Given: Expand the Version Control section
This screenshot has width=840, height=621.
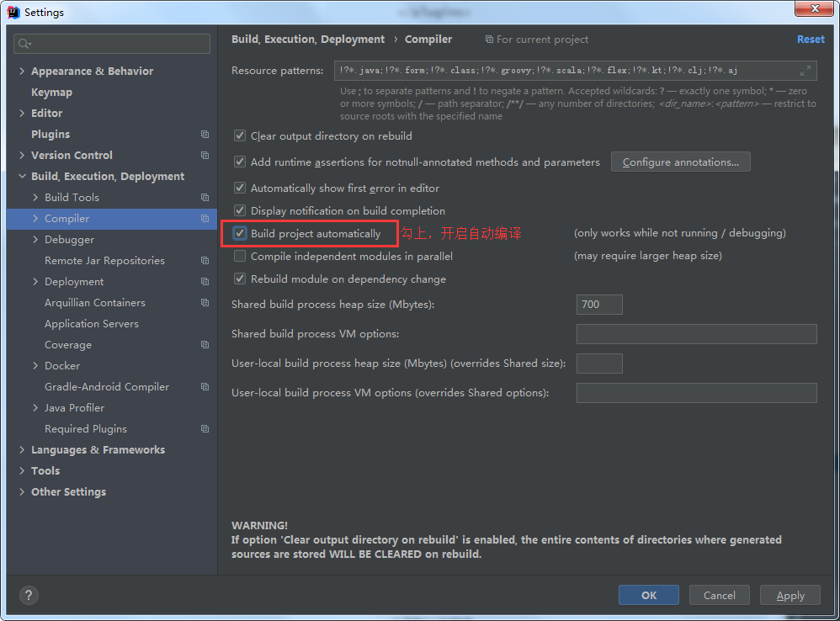Looking at the screenshot, I should pyautogui.click(x=22, y=155).
